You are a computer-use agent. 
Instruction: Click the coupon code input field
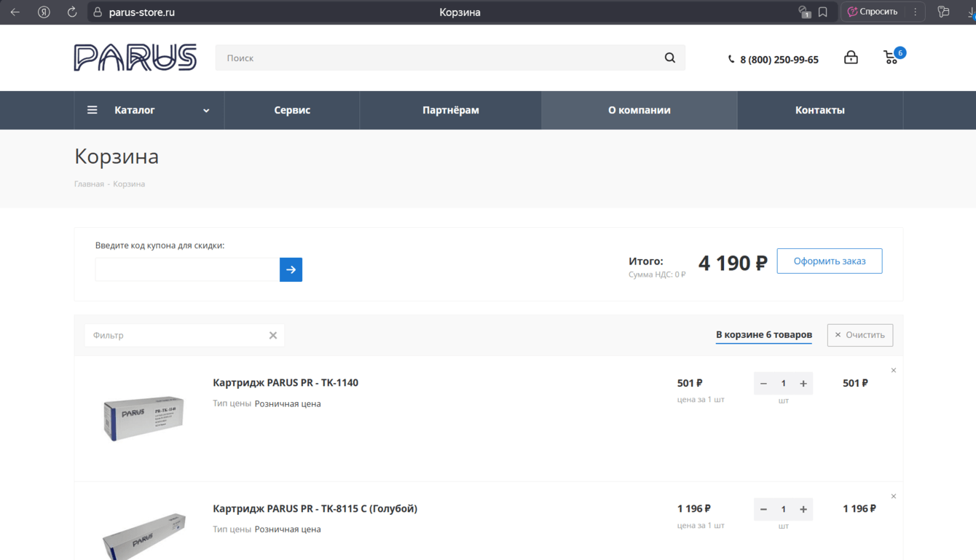187,269
